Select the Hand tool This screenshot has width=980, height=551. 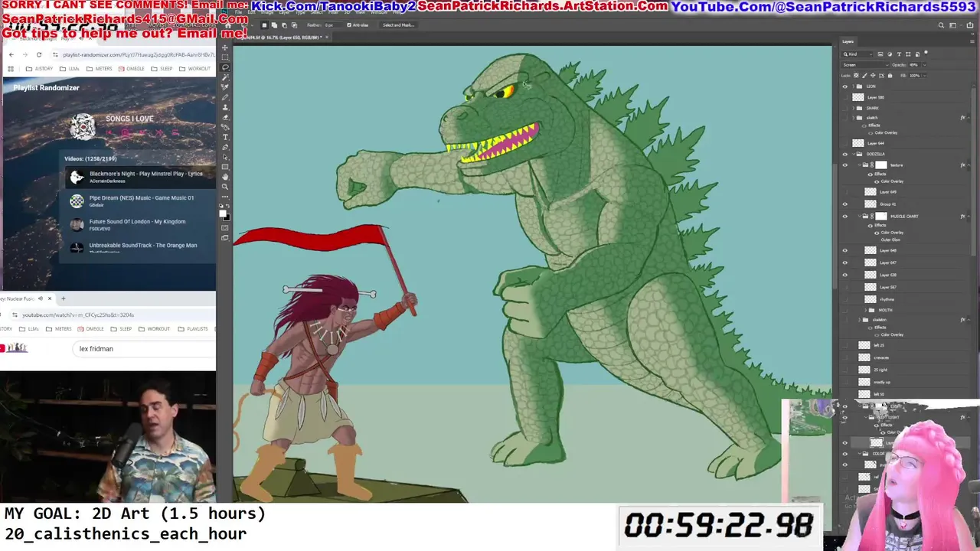(225, 177)
